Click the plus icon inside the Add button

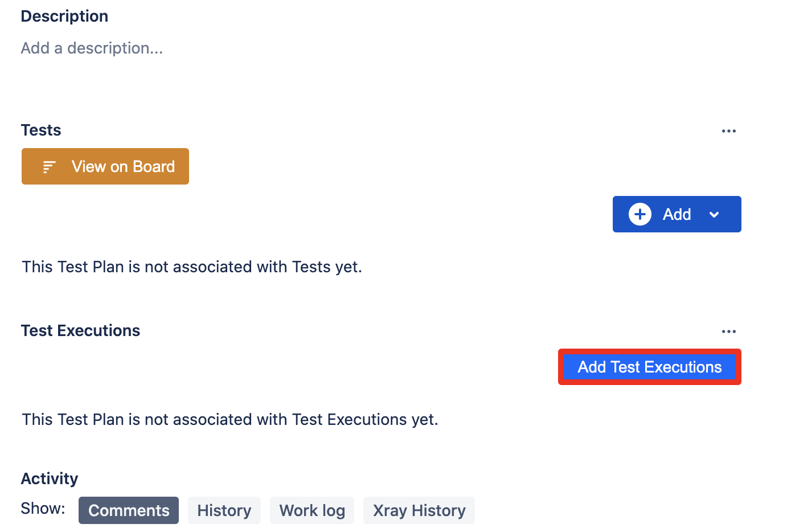[640, 214]
